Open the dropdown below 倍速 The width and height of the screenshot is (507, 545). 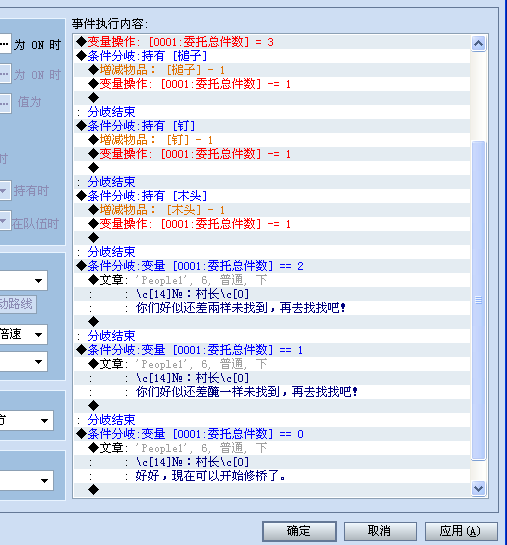23,362
